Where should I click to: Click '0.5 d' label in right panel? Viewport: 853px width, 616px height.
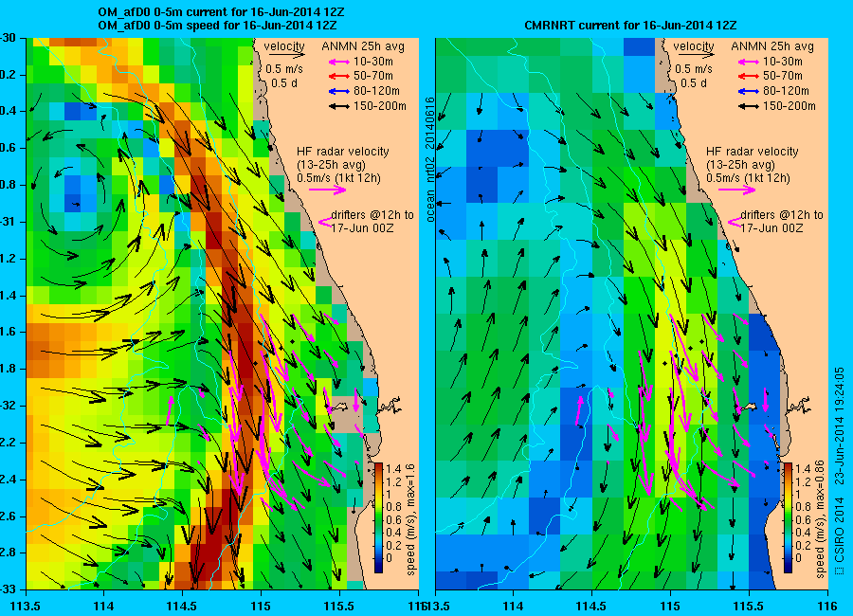click(694, 83)
